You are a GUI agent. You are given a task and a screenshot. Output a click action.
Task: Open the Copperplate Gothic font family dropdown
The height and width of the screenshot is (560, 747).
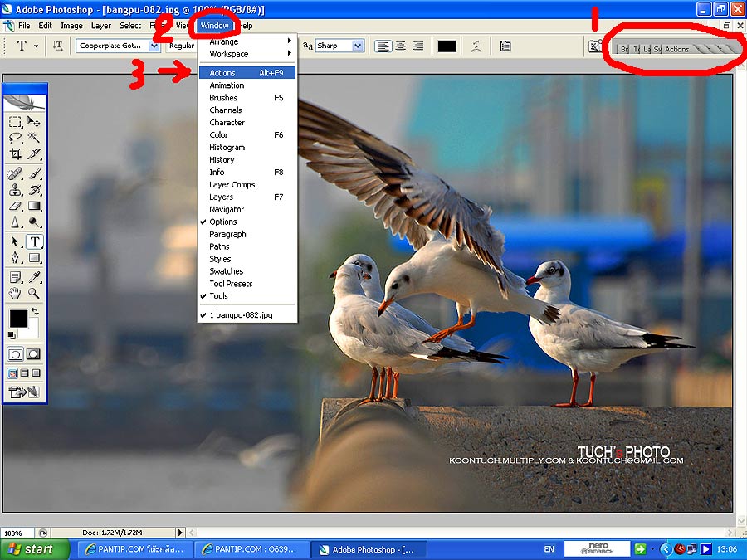[x=154, y=46]
